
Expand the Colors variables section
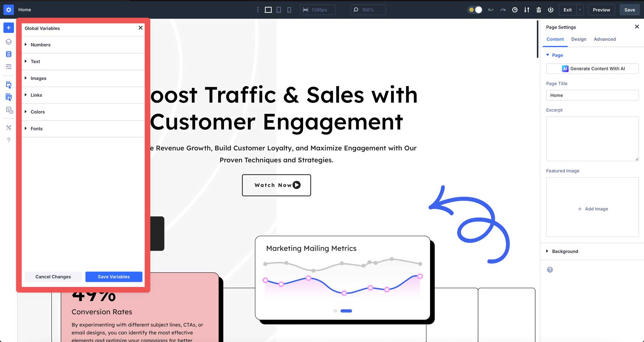[38, 112]
